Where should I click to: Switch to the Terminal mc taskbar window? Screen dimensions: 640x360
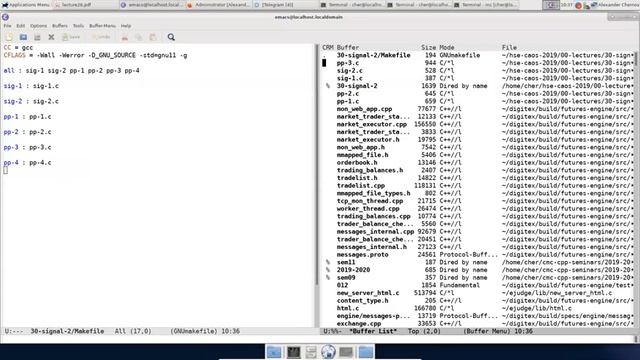coord(485,5)
